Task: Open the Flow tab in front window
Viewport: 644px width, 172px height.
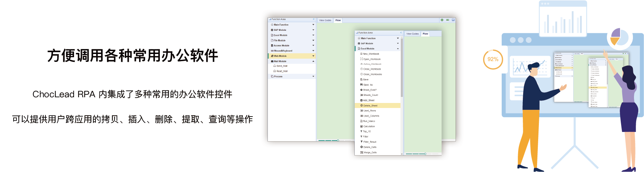Action: click(425, 34)
